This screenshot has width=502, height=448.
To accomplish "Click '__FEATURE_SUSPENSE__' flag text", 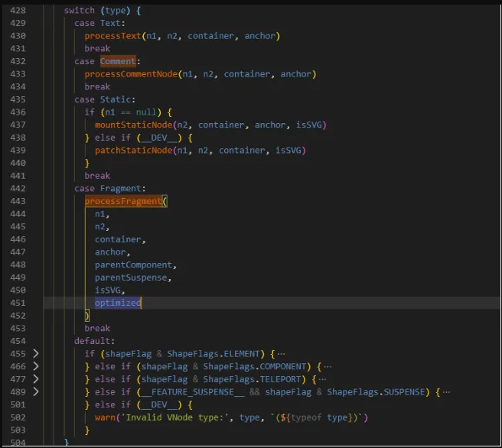I will pos(193,392).
